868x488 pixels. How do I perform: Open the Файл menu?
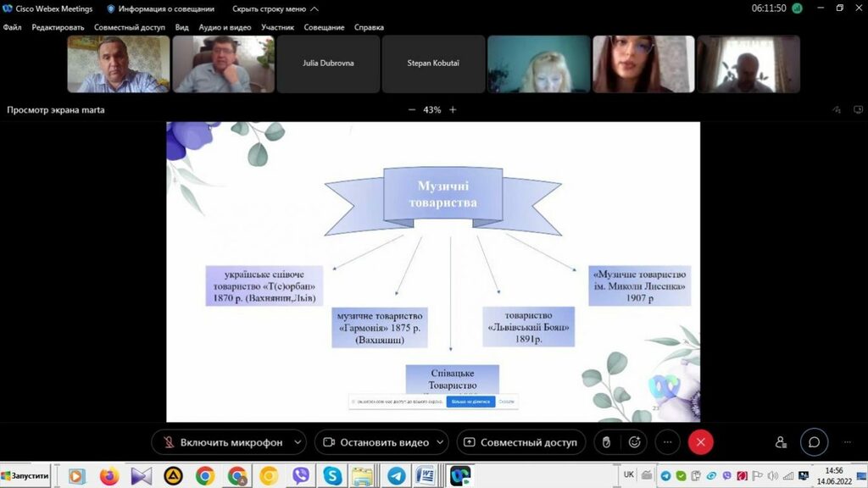(x=12, y=27)
